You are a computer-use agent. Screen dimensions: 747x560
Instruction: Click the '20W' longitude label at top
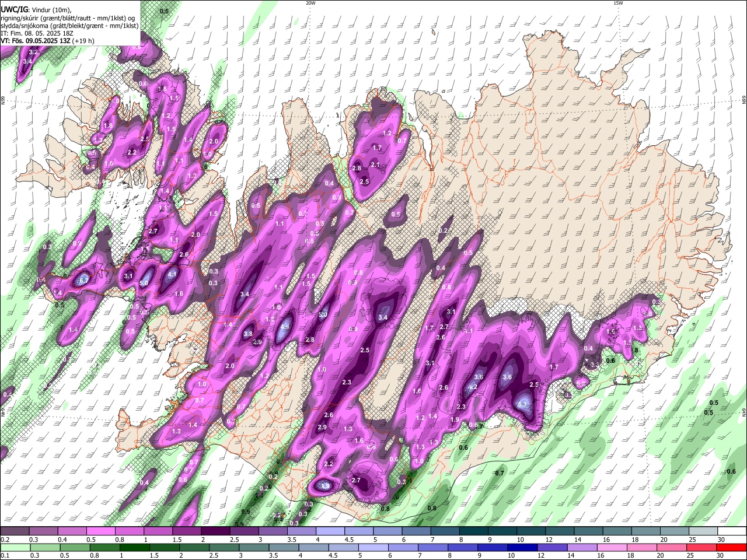coord(310,3)
